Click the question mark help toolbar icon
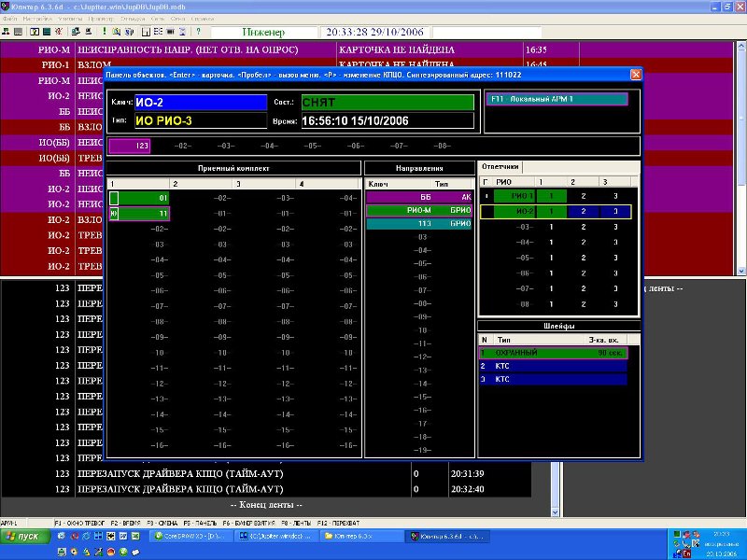 198,32
